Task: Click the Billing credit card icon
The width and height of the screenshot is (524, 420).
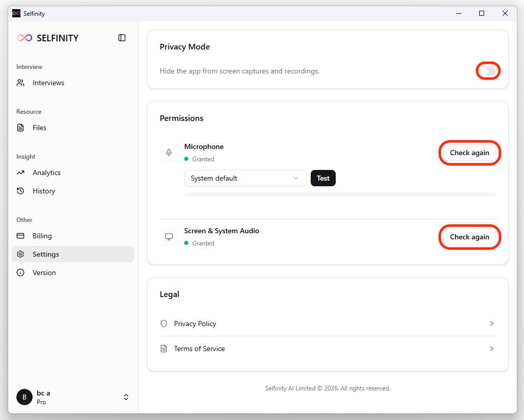Action: [x=20, y=236]
